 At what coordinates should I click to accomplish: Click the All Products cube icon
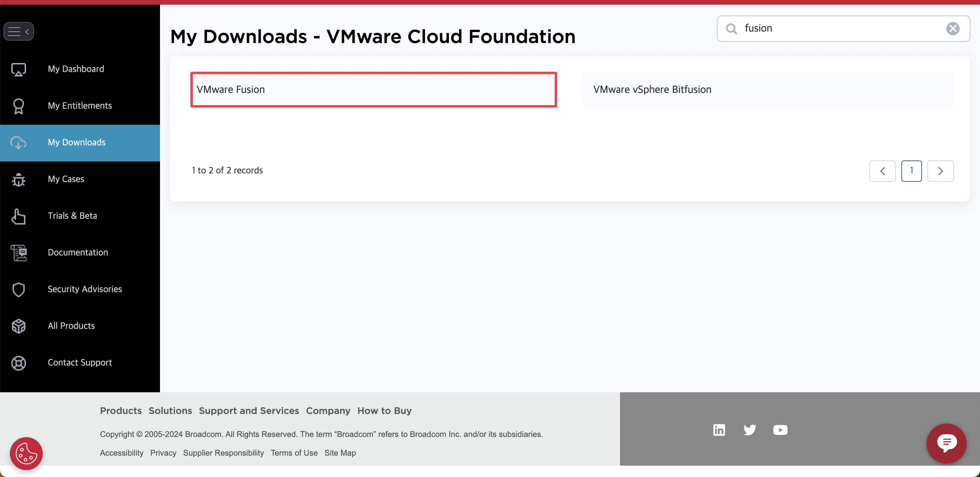(18, 326)
